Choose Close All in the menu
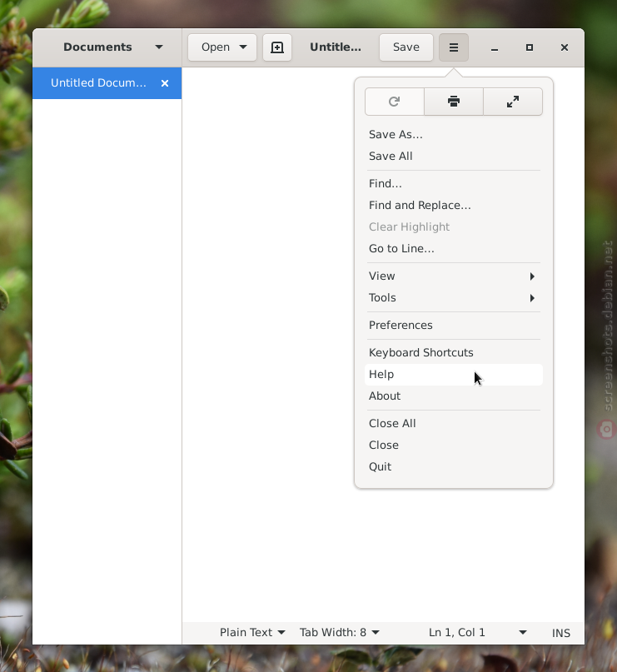Viewport: 617px width, 672px height. [453, 423]
